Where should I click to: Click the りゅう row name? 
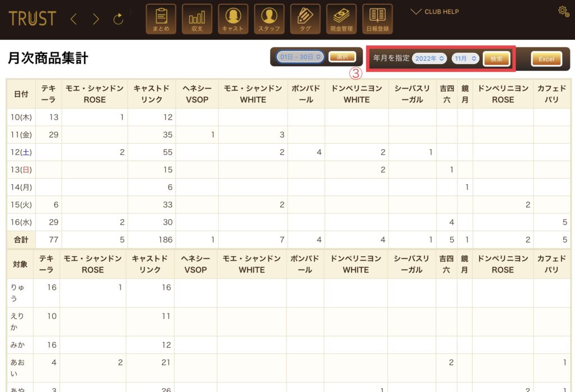click(17, 293)
